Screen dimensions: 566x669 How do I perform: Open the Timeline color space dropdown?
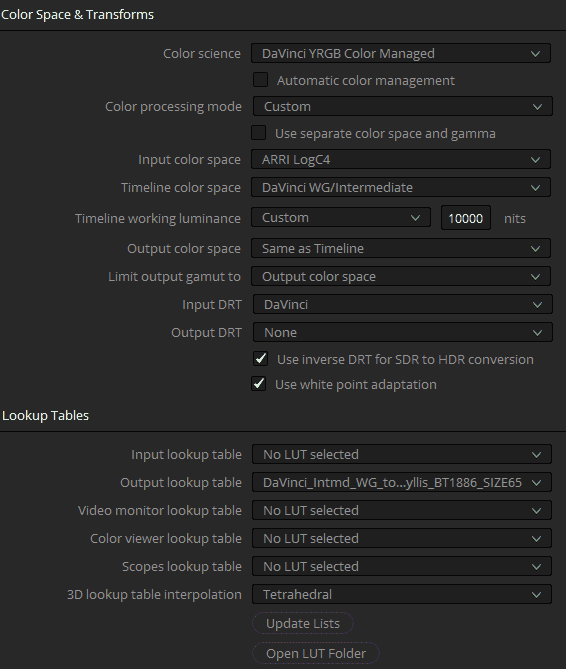401,187
